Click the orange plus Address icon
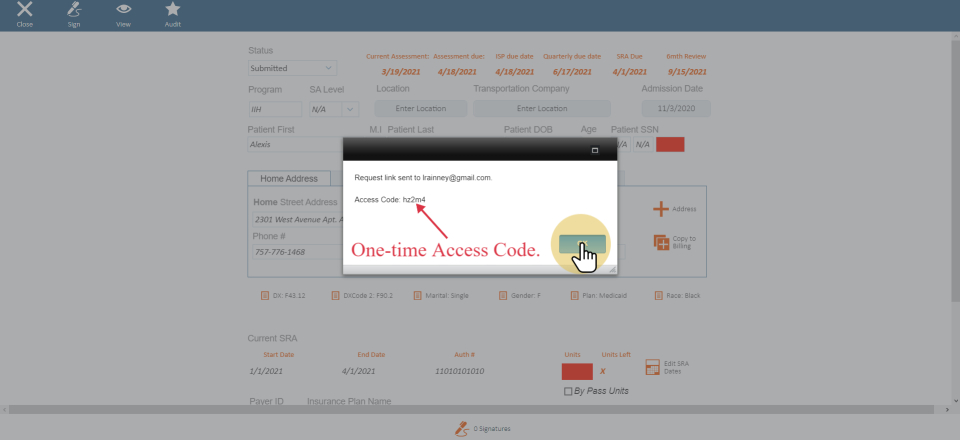Image resolution: width=960 pixels, height=440 pixels. [660, 209]
